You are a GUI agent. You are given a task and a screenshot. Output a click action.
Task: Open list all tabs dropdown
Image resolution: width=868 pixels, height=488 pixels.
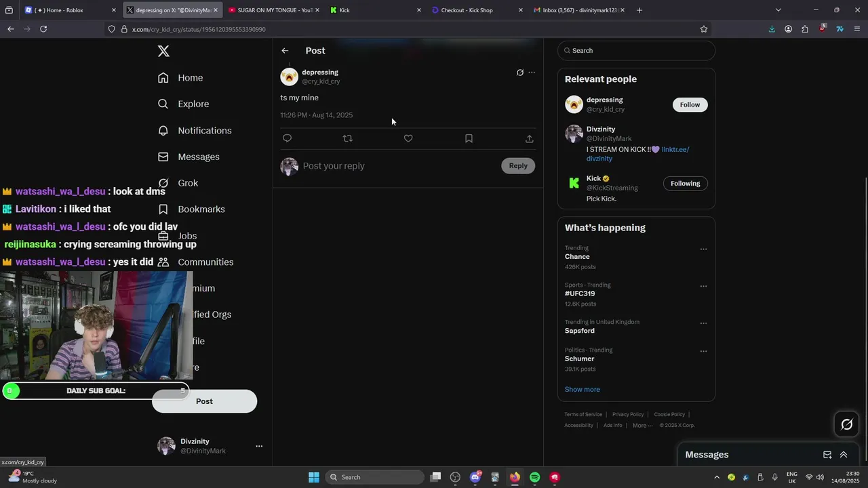point(778,10)
